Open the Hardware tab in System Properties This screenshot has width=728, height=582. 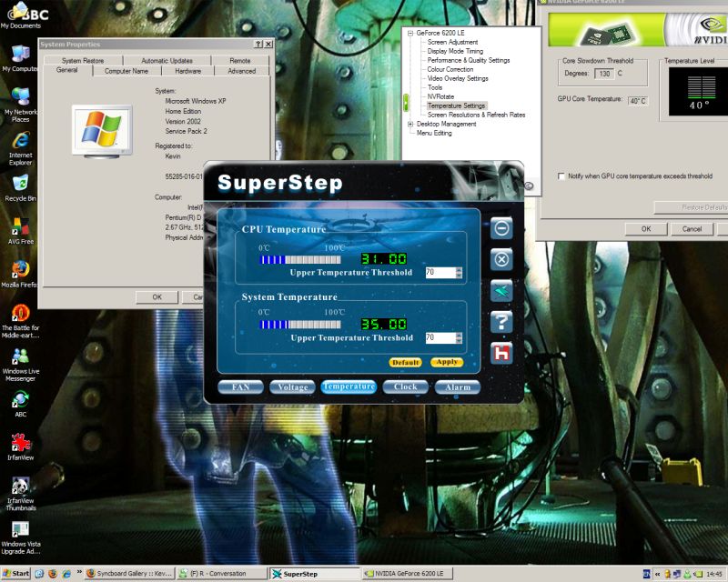(x=188, y=71)
